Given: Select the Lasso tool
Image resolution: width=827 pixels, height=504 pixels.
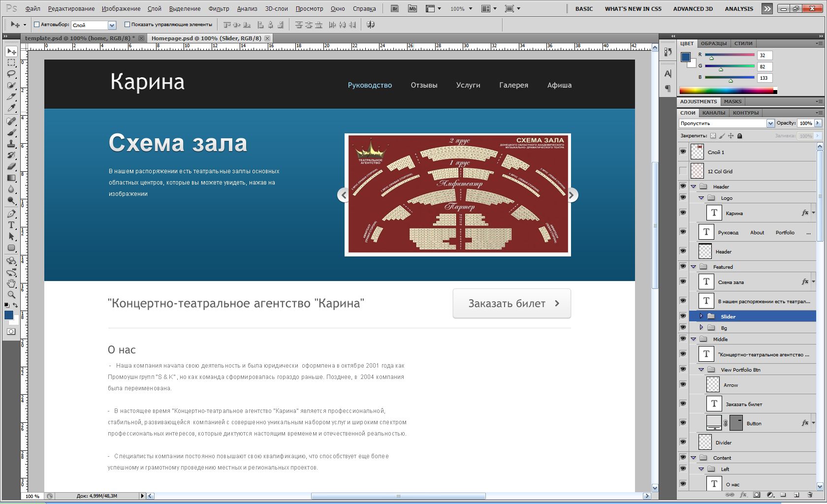Looking at the screenshot, I should pos(11,74).
